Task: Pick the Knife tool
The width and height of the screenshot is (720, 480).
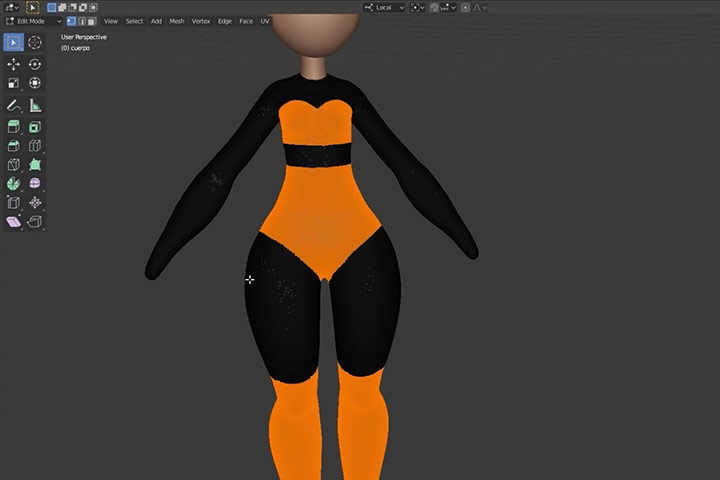Action: pyautogui.click(x=13, y=165)
